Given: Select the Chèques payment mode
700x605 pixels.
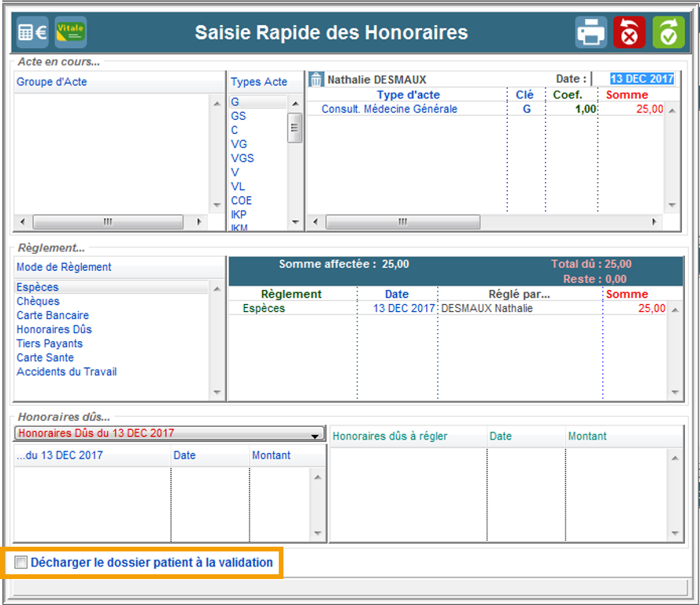Looking at the screenshot, I should coord(38,301).
